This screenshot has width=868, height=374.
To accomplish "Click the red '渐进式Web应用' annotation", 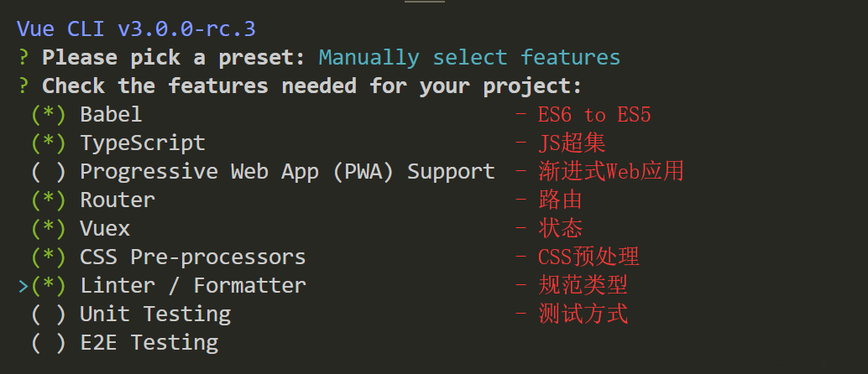I will [611, 172].
